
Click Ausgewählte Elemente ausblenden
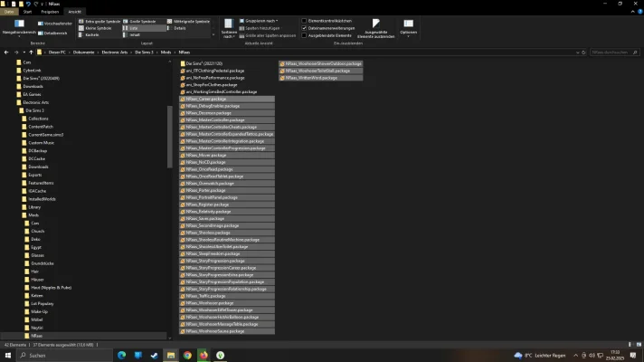coord(375,28)
